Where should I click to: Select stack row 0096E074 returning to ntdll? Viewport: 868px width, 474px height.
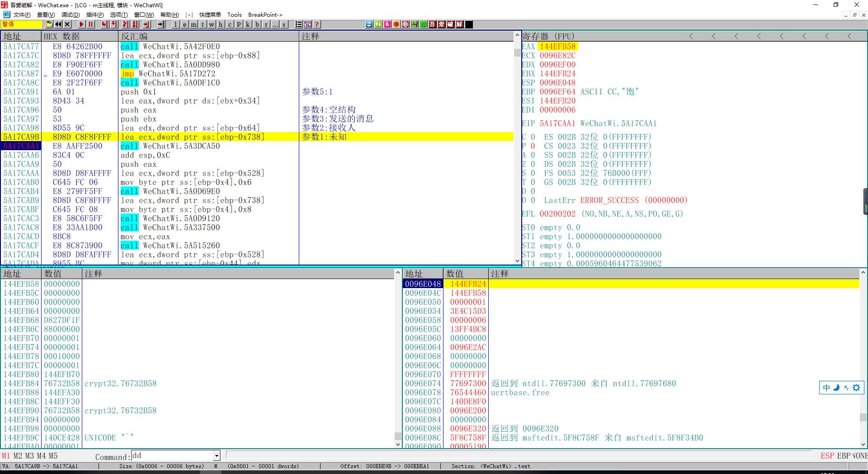coord(631,384)
